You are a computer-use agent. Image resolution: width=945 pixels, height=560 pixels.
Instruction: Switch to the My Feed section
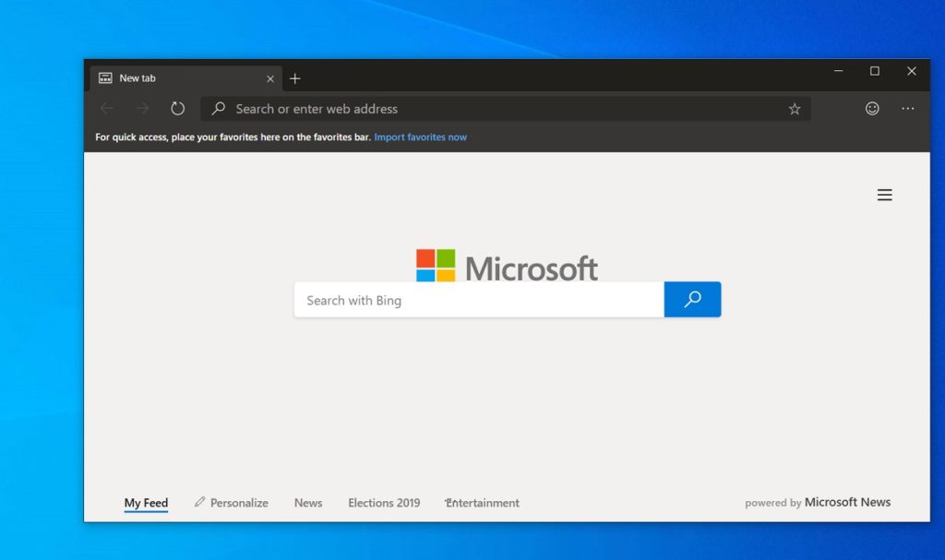point(145,503)
